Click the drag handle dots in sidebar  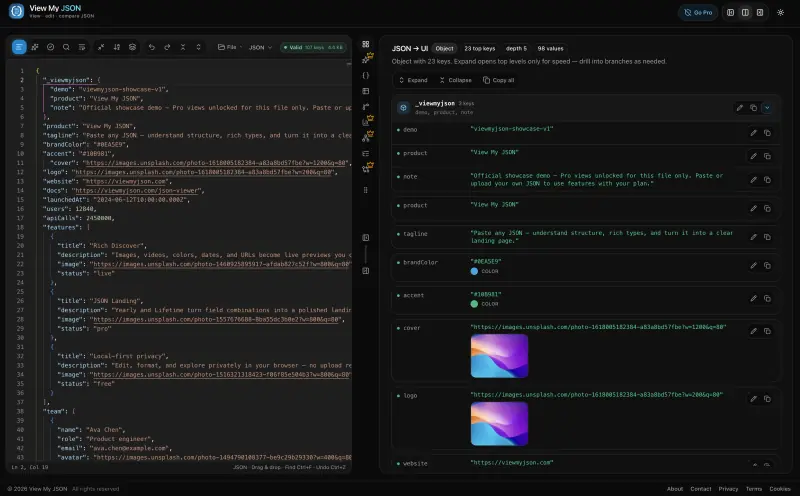(x=366, y=190)
